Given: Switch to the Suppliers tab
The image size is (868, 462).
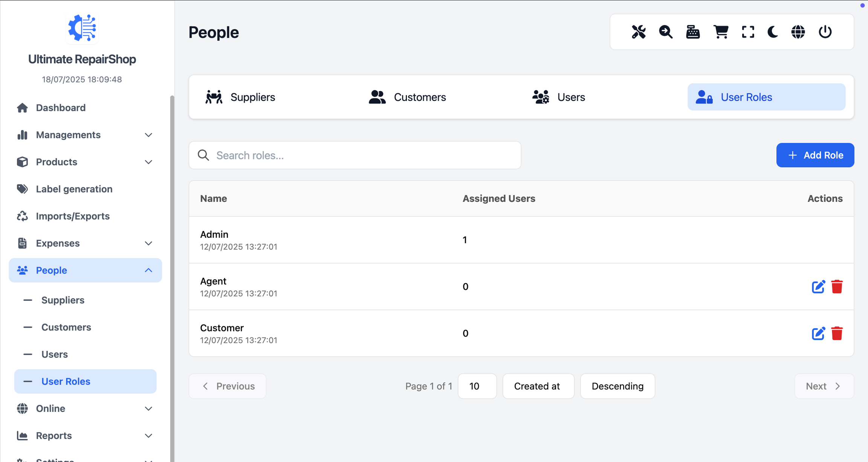Looking at the screenshot, I should pos(240,97).
